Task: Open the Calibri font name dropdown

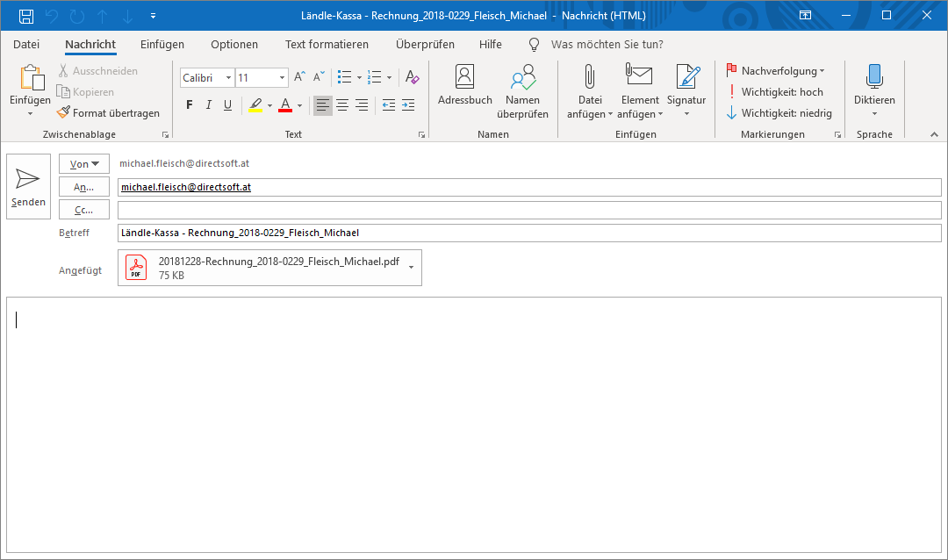Action: pos(228,77)
